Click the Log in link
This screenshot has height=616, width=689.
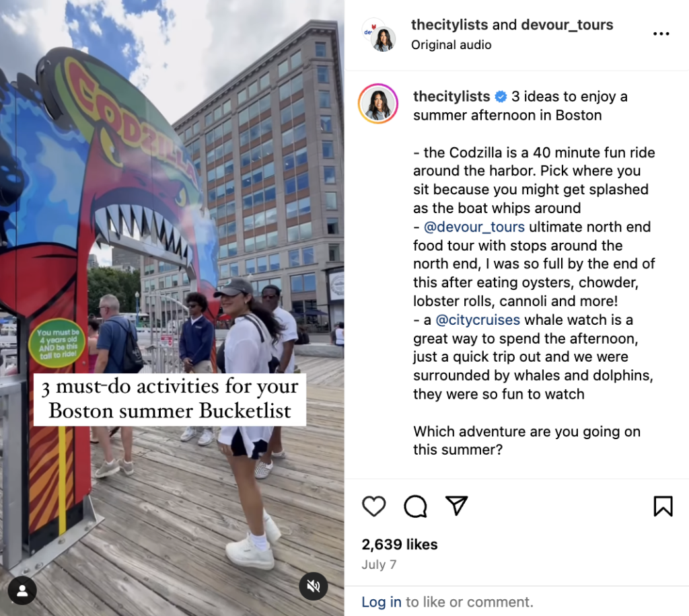(x=381, y=602)
